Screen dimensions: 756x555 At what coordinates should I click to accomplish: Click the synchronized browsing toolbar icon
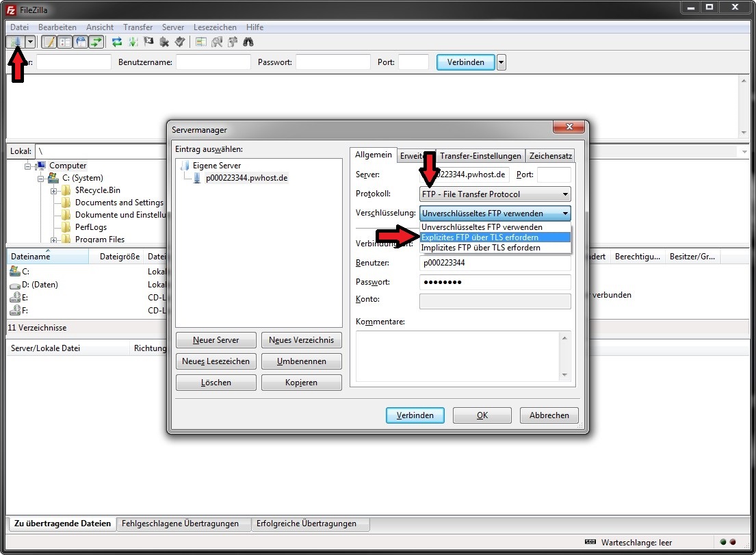click(233, 42)
